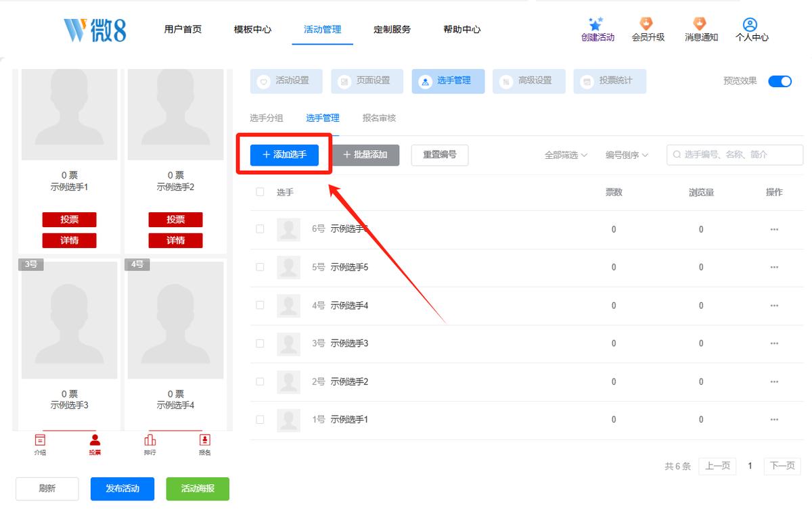
Task: Switch to 活动设置 tab
Action: click(286, 81)
